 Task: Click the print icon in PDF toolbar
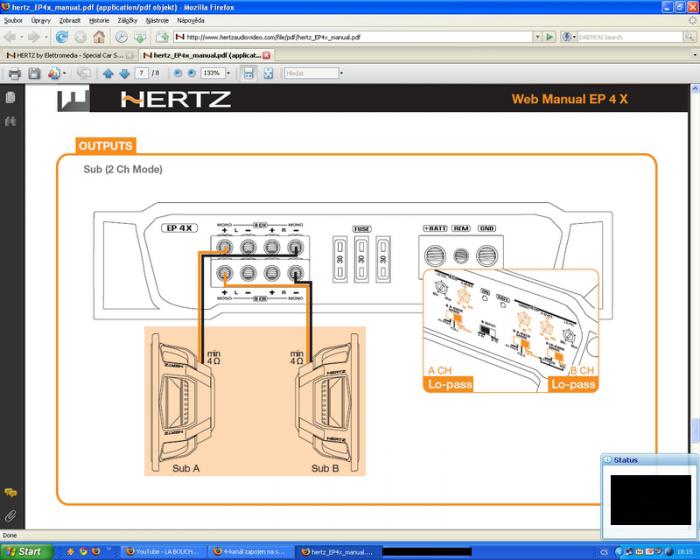click(x=15, y=73)
